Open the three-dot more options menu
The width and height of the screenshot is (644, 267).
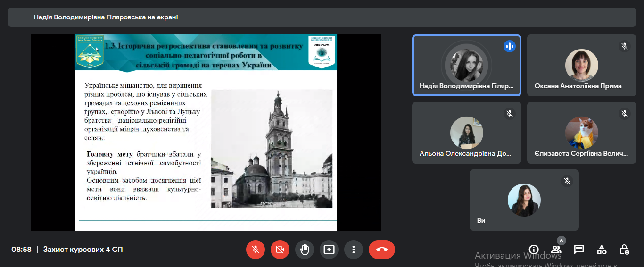(x=354, y=250)
